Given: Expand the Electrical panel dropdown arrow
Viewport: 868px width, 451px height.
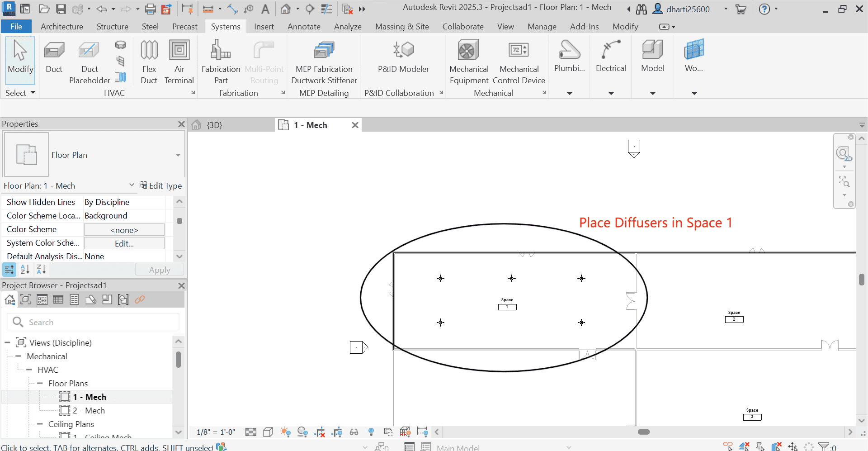Looking at the screenshot, I should click(611, 93).
